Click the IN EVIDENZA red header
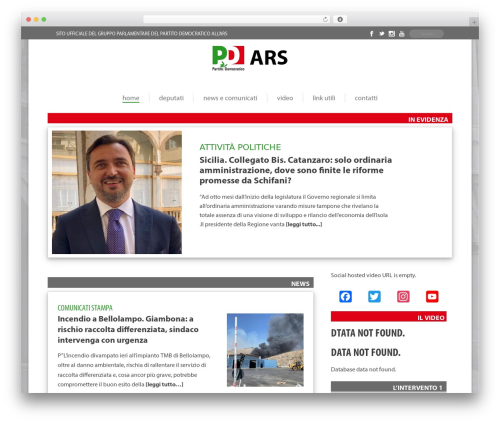This screenshot has height=423, width=500. click(250, 118)
